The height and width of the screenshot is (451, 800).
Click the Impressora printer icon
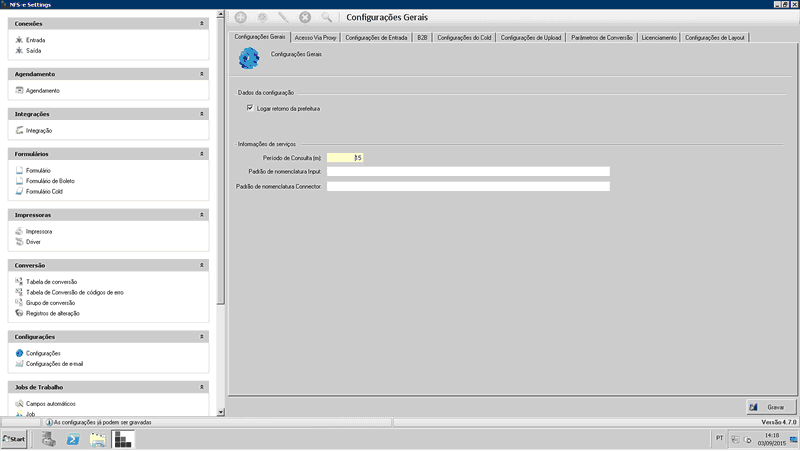tap(19, 231)
